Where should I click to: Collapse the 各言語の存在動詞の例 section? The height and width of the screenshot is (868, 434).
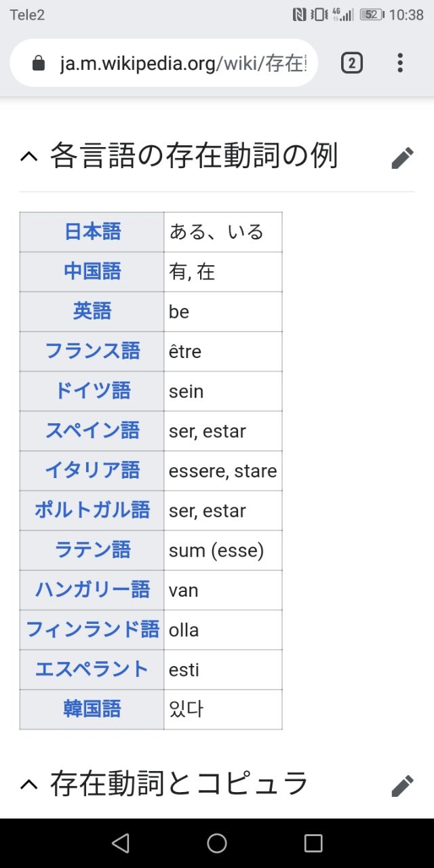(28, 157)
